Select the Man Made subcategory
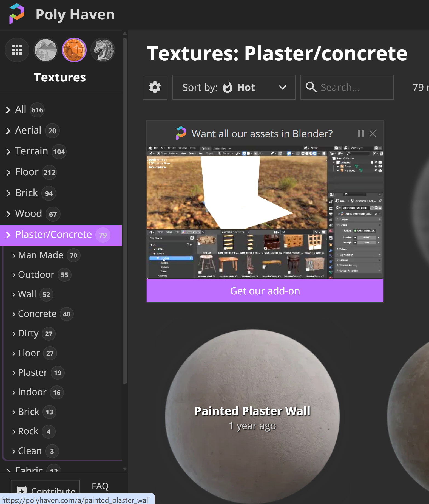 41,255
